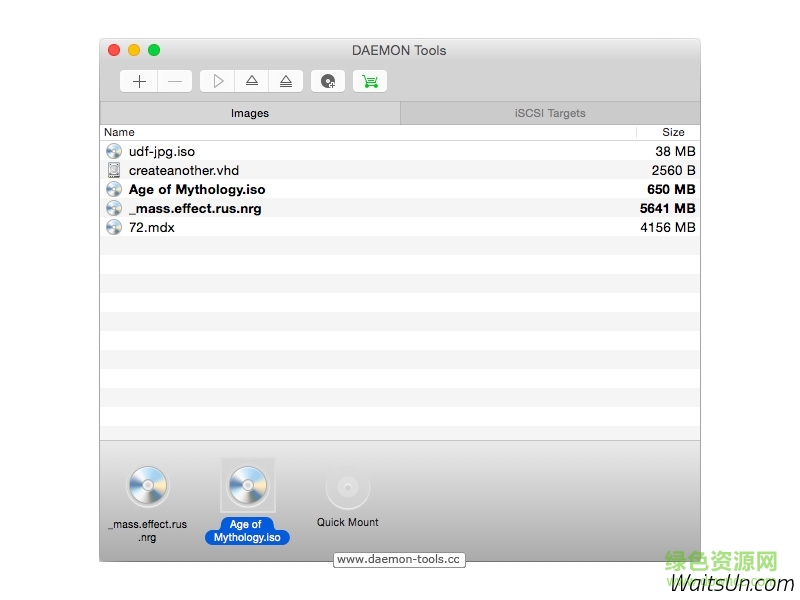Remove selected image using the minus icon
This screenshot has height=600, width=800.
[172, 81]
